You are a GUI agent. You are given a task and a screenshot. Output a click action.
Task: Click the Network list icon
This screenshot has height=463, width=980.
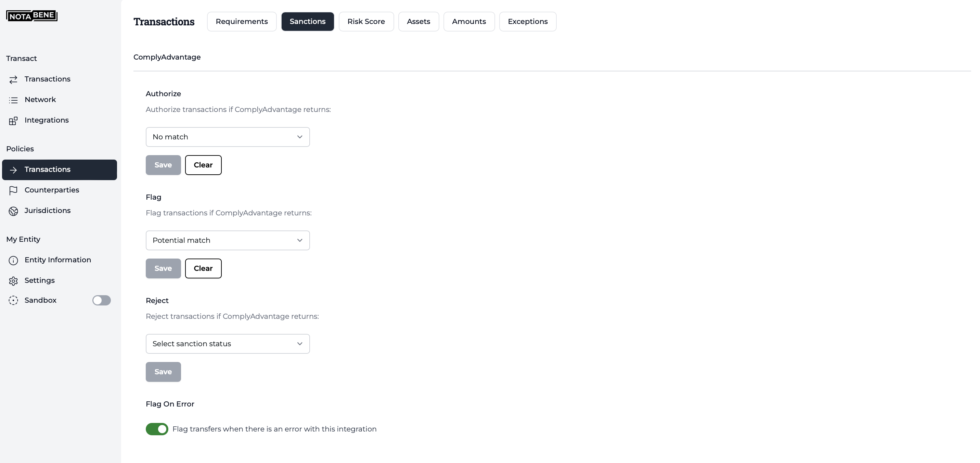click(13, 100)
